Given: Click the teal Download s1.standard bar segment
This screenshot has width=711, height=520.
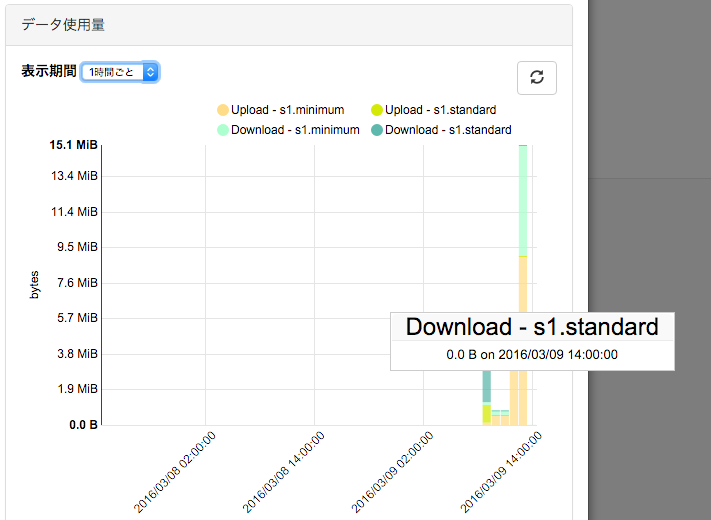Looking at the screenshot, I should click(x=487, y=386).
